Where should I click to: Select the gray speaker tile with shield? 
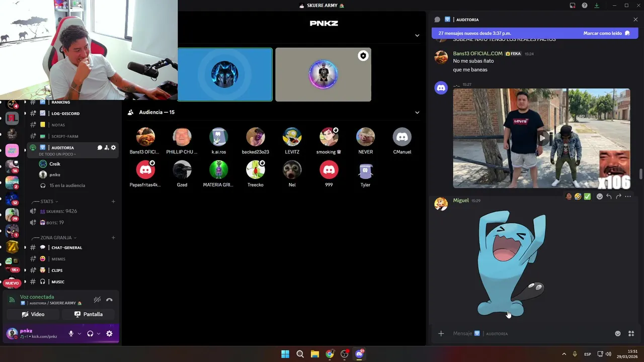pos(323,74)
